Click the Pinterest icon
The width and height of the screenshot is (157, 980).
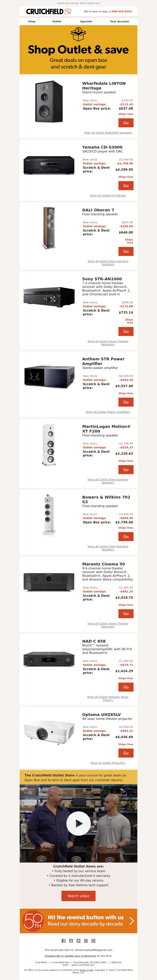click(93, 941)
